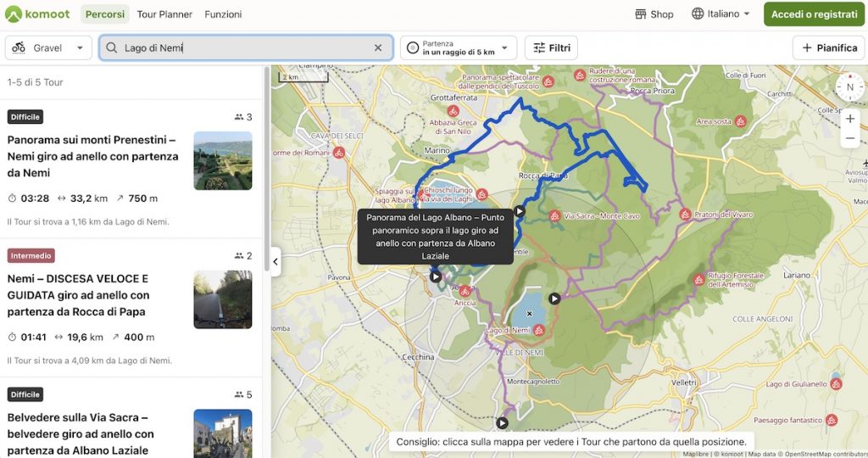868x458 pixels.
Task: Open Nemi DISCESA VELOCE E GUIDATA tour
Action: click(78, 295)
